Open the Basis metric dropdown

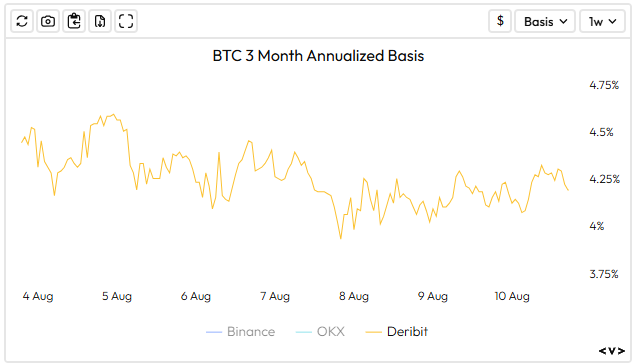[545, 21]
